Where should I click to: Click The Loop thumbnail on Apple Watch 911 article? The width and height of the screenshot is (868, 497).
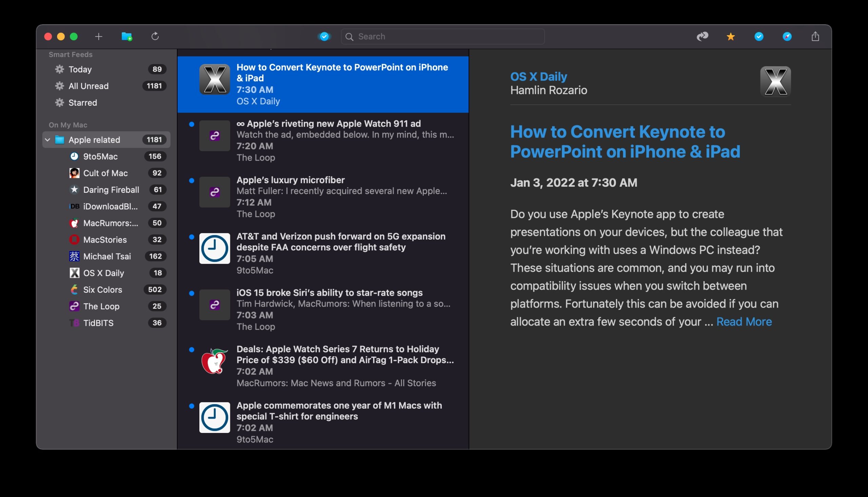pyautogui.click(x=215, y=136)
